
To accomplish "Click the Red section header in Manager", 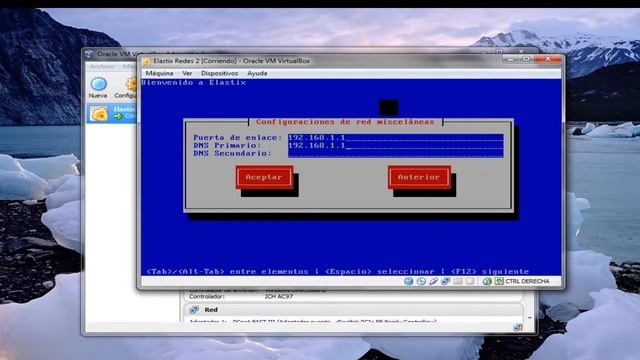I will (353, 310).
